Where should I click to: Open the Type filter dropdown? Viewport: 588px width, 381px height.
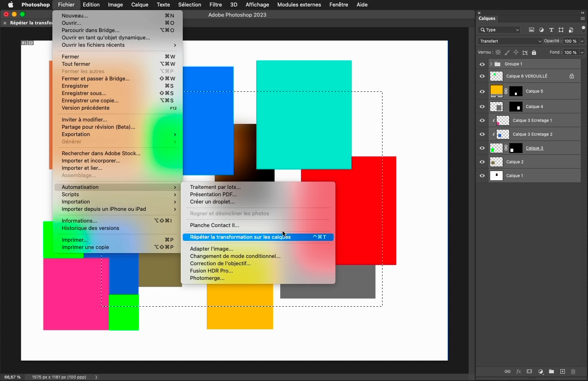point(499,30)
